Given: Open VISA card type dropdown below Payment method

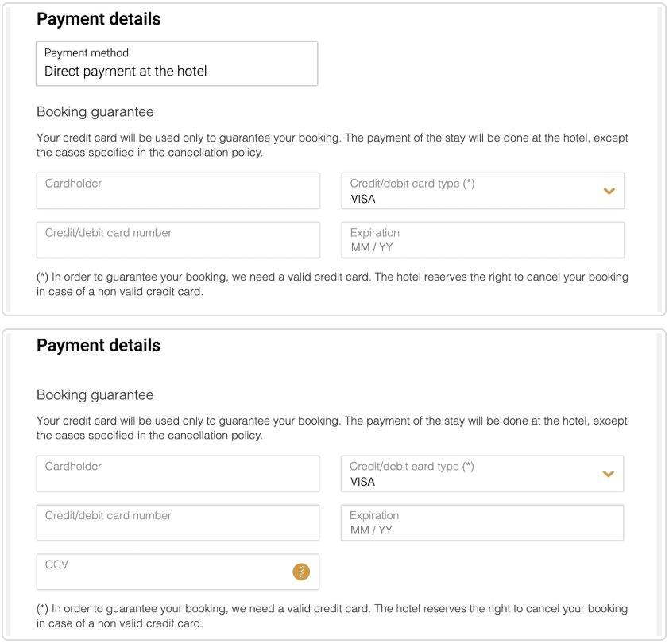Looking at the screenshot, I should pos(483,191).
